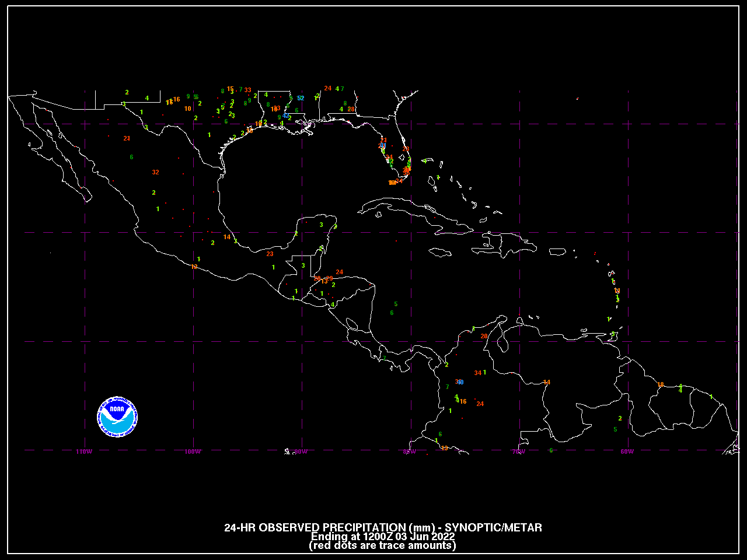The height and width of the screenshot is (560, 747).
Task: Select the 18 reading on Guyana's coast
Action: pos(661,384)
